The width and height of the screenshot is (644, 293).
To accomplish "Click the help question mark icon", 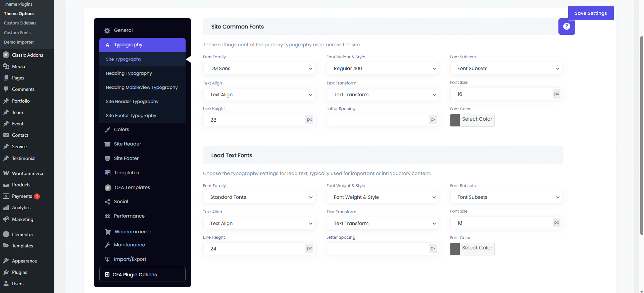I will click(x=566, y=26).
